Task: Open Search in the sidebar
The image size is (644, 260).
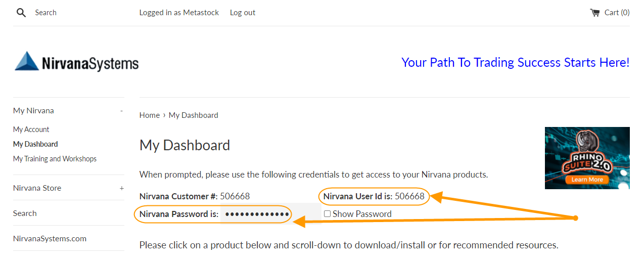Action: pos(25,213)
